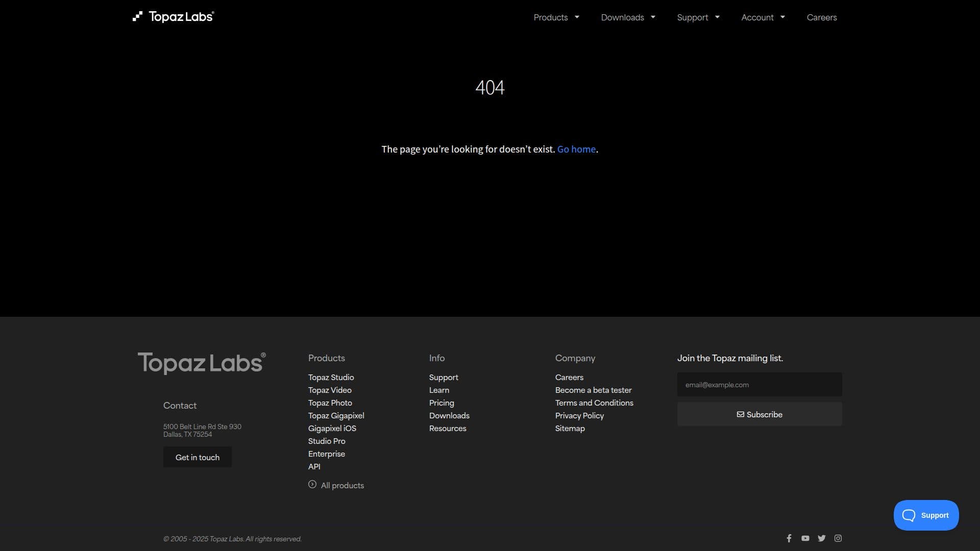Focus the email address input field

pyautogui.click(x=759, y=385)
